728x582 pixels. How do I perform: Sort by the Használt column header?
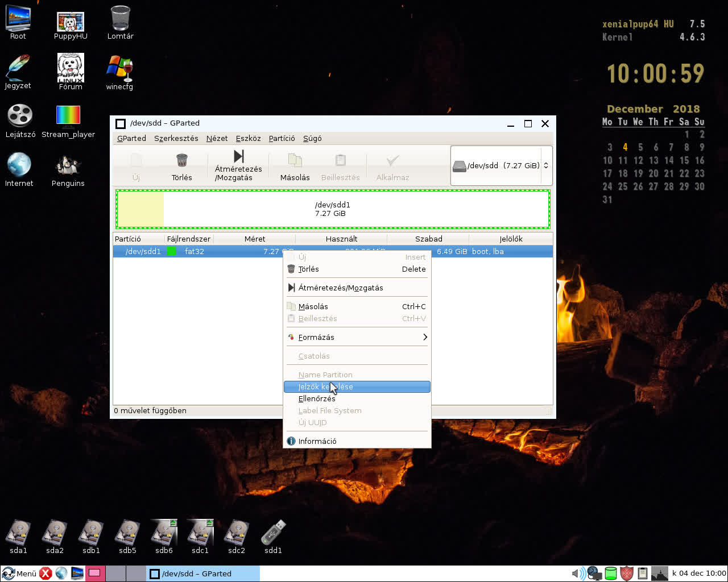(341, 239)
